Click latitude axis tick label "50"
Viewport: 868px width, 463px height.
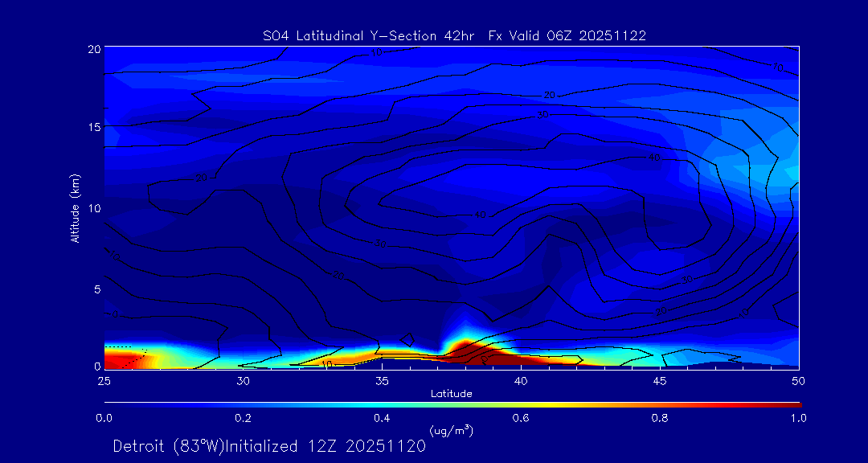click(799, 381)
